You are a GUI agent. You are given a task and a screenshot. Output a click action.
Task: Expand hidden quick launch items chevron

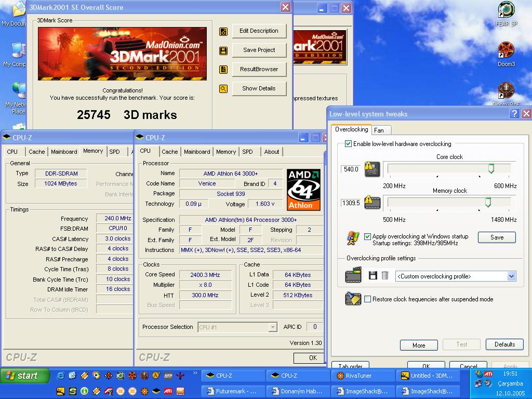(195, 373)
